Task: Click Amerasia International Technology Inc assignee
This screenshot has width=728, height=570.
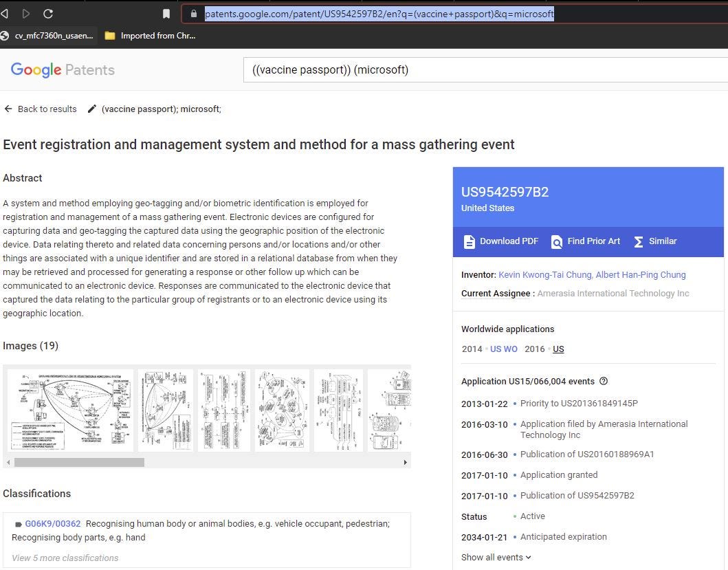Action: point(613,293)
